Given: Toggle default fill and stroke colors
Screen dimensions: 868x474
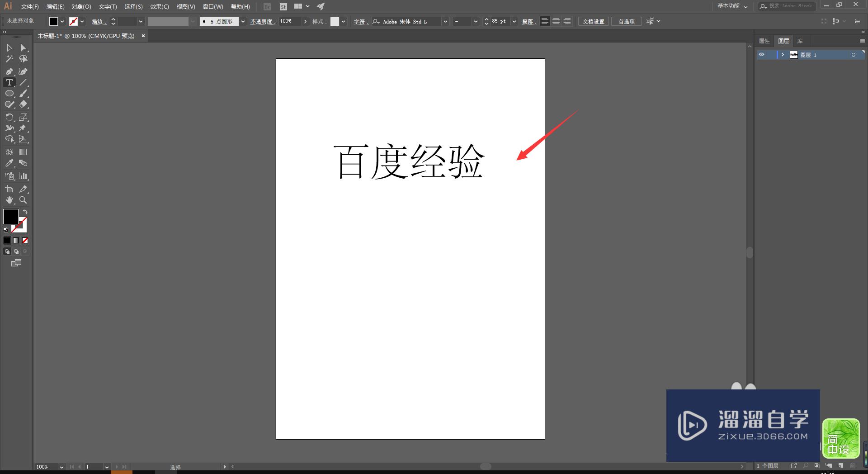Looking at the screenshot, I should pos(6,230).
